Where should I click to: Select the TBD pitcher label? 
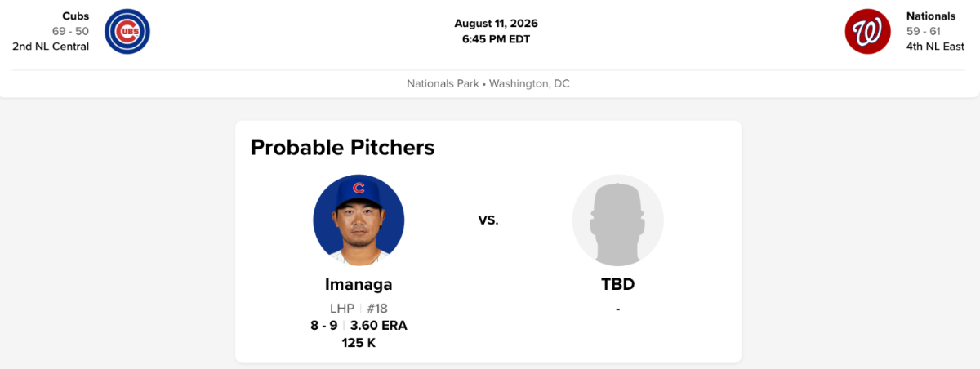tap(617, 285)
